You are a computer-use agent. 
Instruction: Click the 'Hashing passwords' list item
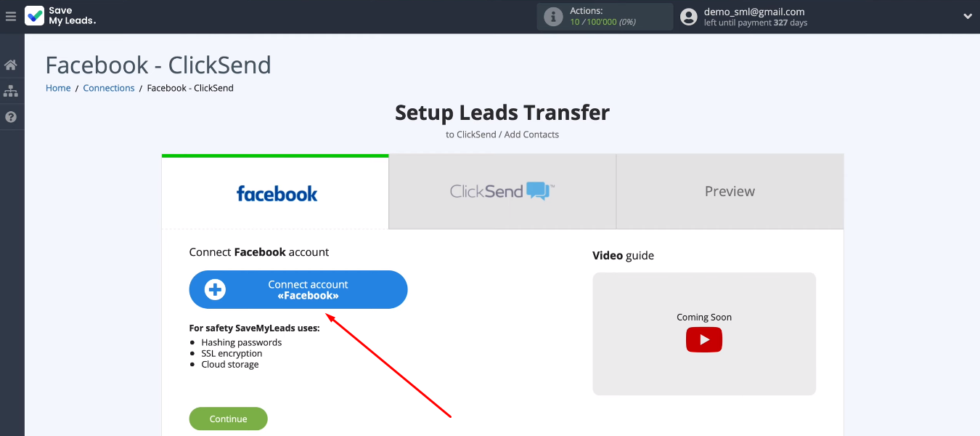click(242, 342)
